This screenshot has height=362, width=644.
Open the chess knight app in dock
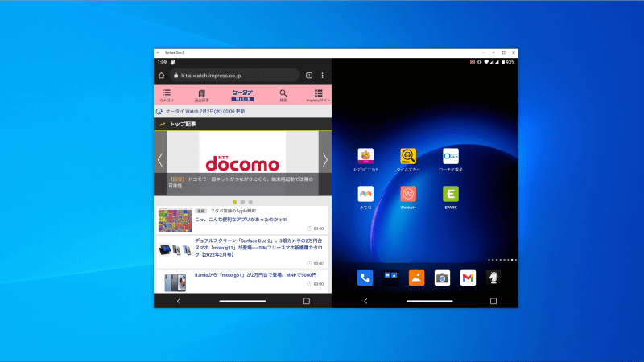pyautogui.click(x=493, y=278)
